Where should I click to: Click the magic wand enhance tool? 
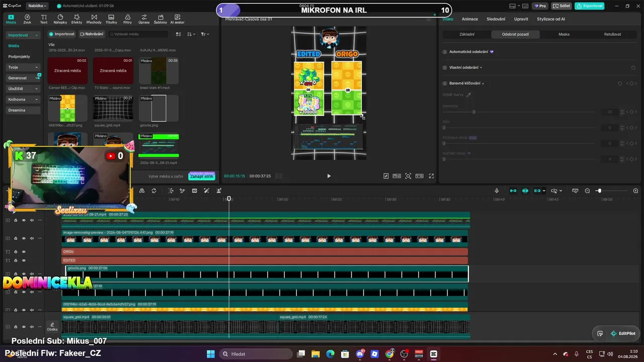tap(206, 191)
